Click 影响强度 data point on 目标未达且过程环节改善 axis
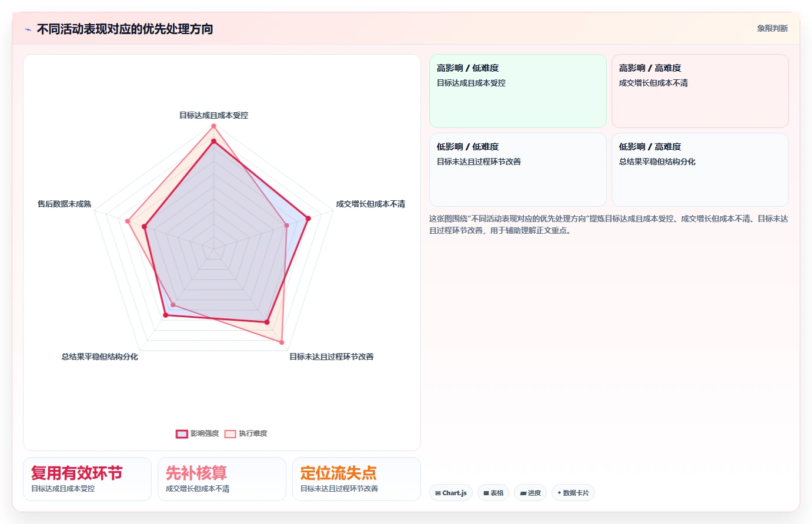Image resolution: width=812 pixels, height=524 pixels. pos(267,323)
